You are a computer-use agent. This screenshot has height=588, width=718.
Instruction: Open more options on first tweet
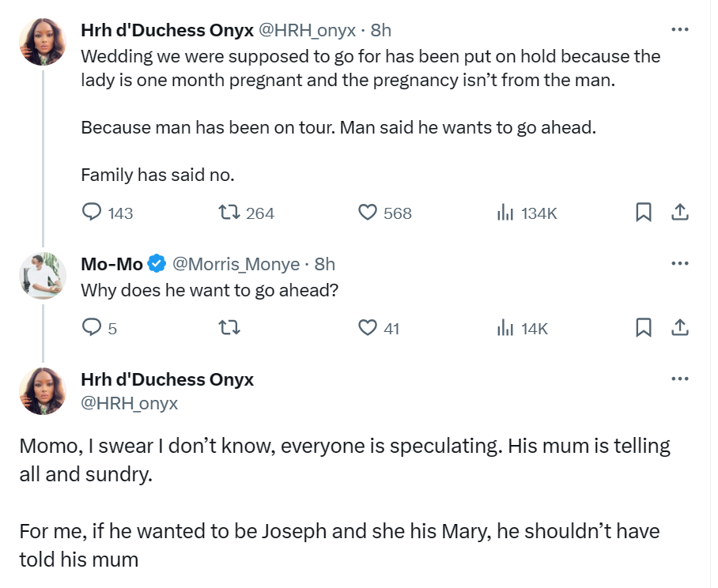pos(679,30)
